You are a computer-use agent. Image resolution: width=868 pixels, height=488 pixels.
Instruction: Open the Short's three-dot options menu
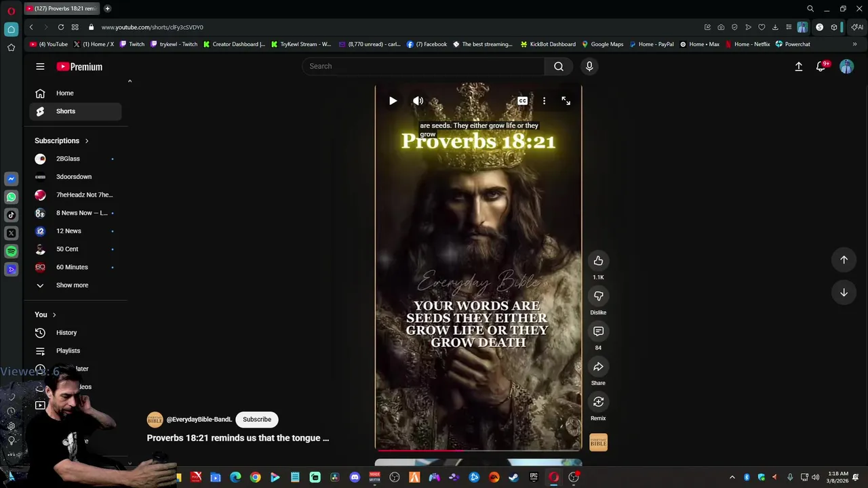click(544, 101)
